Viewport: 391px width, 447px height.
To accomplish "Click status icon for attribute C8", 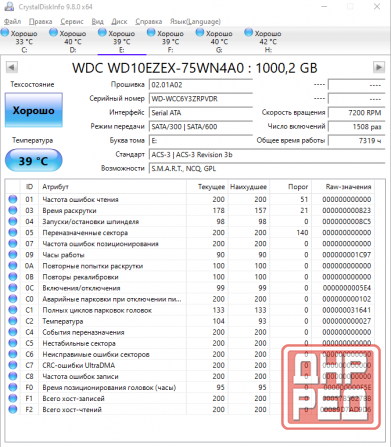I will click(x=13, y=376).
